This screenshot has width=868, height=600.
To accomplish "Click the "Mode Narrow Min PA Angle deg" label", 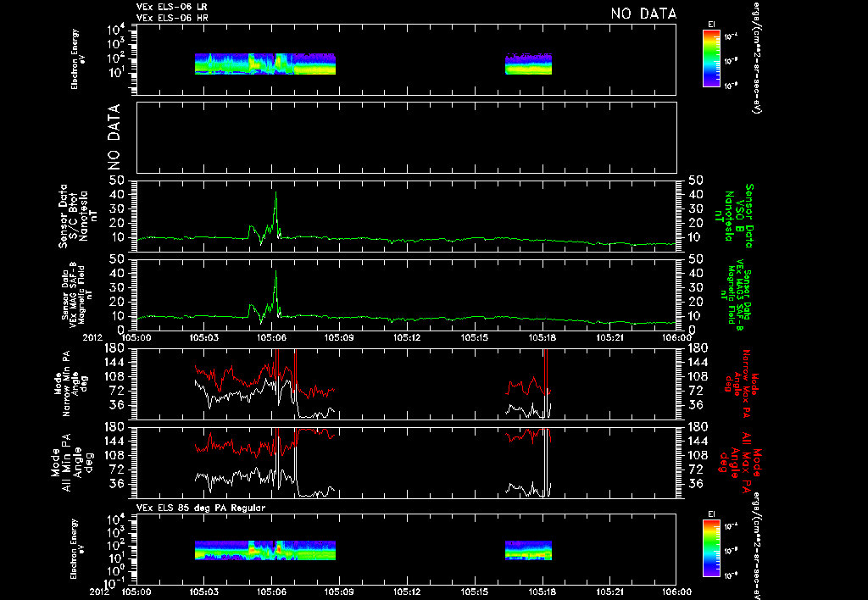I will click(70, 384).
